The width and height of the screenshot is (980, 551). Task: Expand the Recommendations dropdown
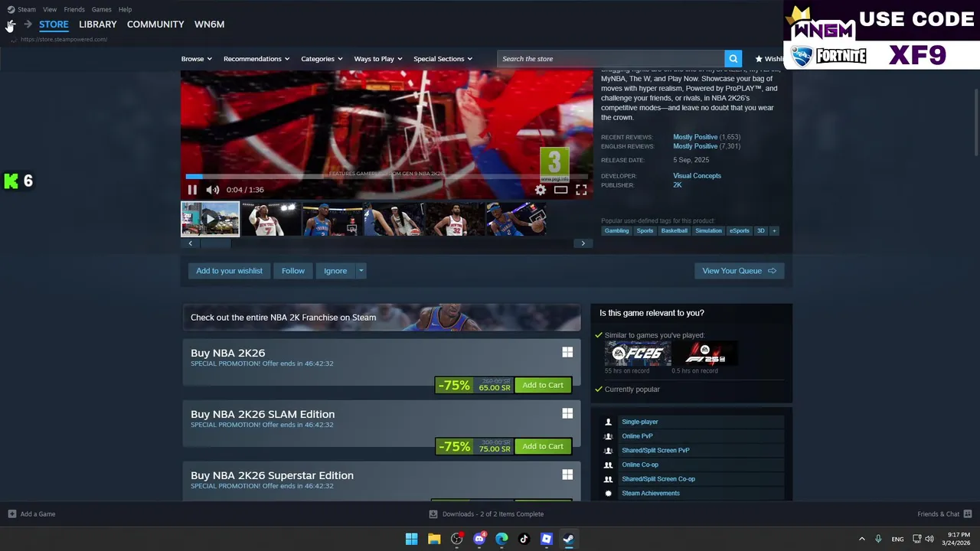pyautogui.click(x=256, y=59)
